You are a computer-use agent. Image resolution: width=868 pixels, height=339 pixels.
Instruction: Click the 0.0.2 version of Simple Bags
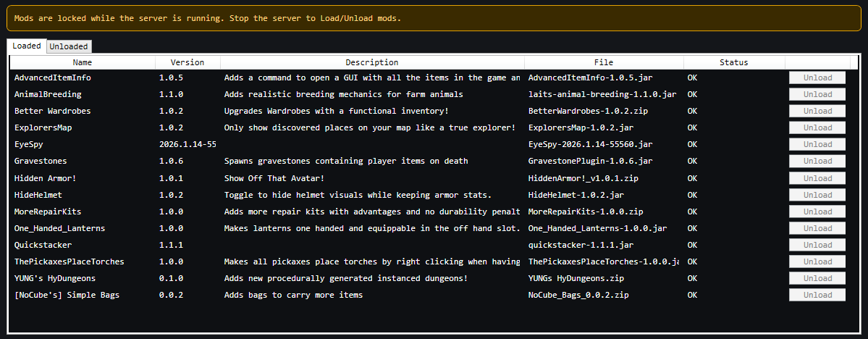[171, 296]
